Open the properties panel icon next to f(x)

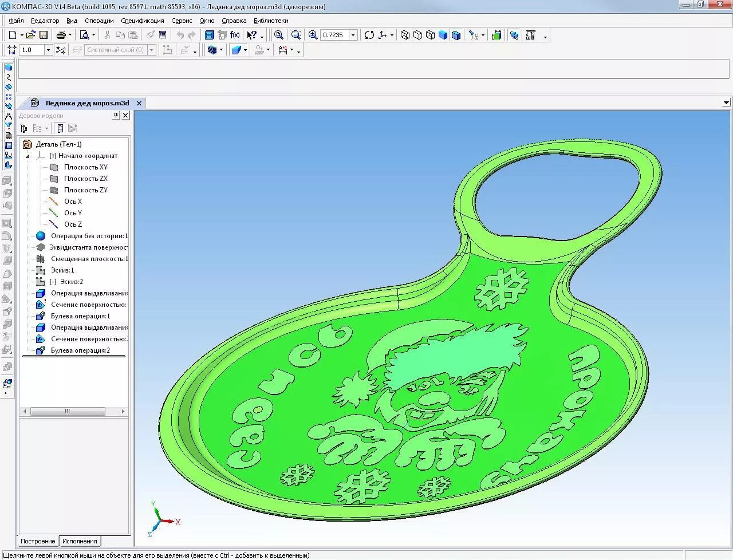tap(222, 35)
